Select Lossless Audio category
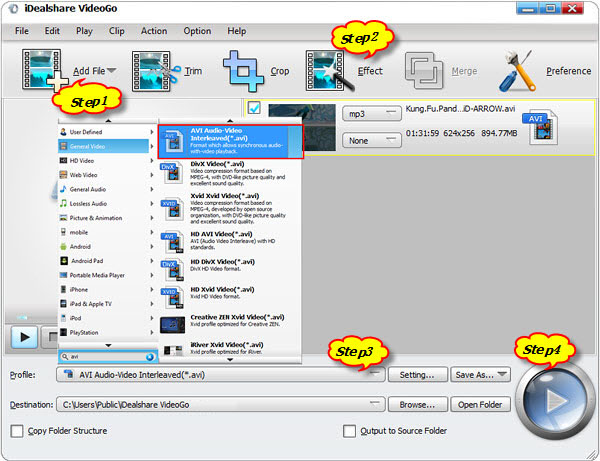This screenshot has width=600, height=461. point(106,204)
